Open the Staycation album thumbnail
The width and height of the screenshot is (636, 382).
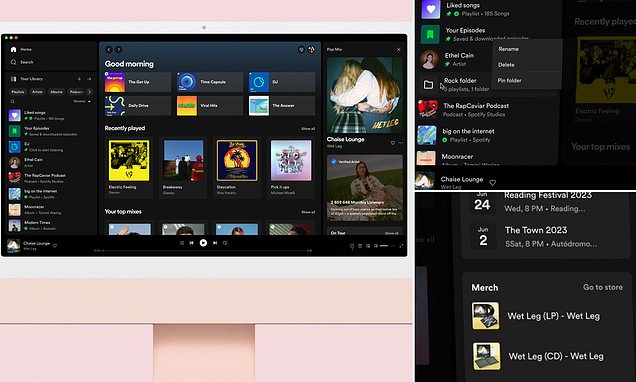tap(237, 161)
